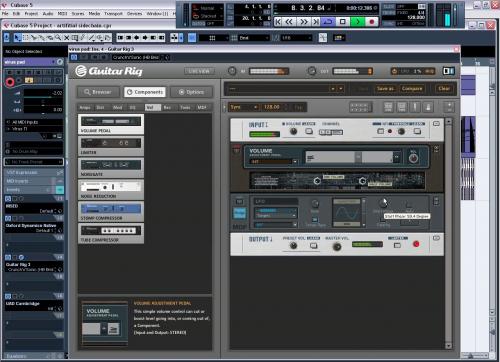Open the Guitar Rig Browser panel

99,92
